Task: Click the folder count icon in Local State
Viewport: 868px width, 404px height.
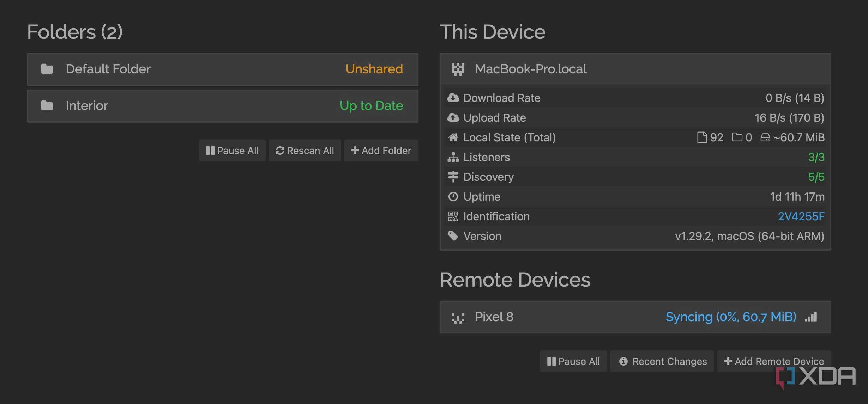Action: click(x=737, y=137)
